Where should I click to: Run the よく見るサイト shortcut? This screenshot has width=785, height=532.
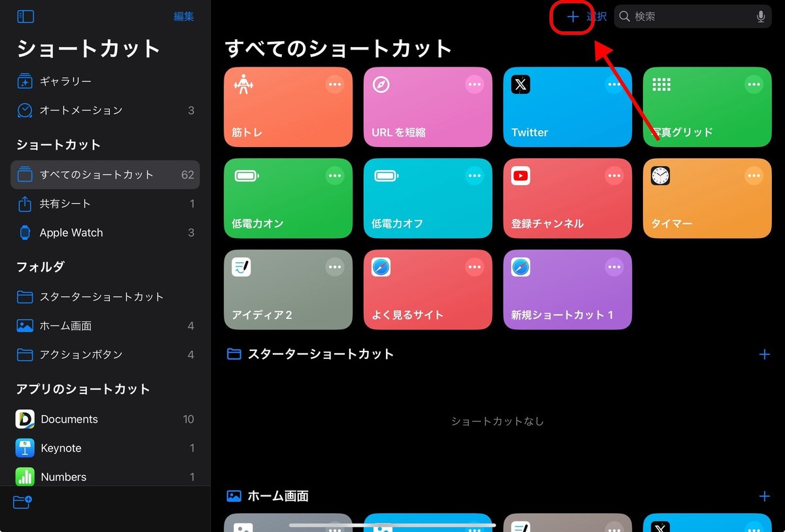428,290
